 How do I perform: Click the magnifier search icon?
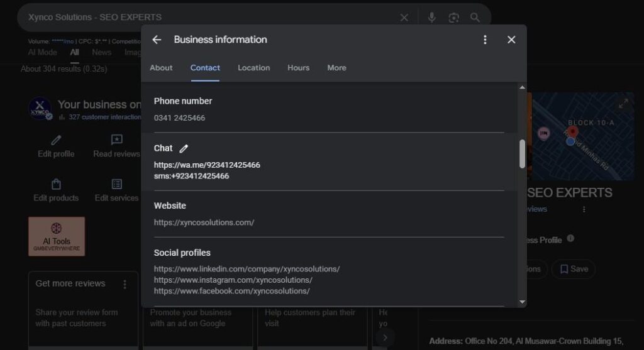click(x=475, y=18)
